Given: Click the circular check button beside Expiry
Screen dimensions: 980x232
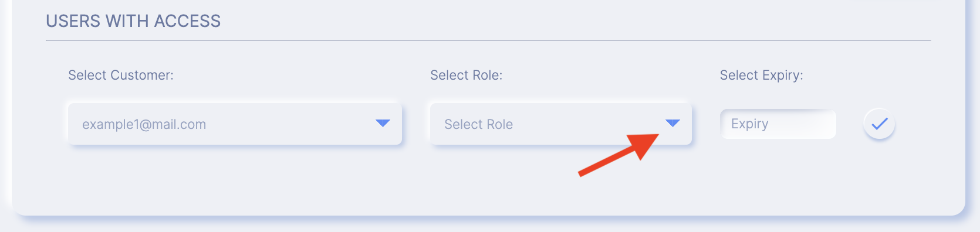Looking at the screenshot, I should [x=879, y=124].
